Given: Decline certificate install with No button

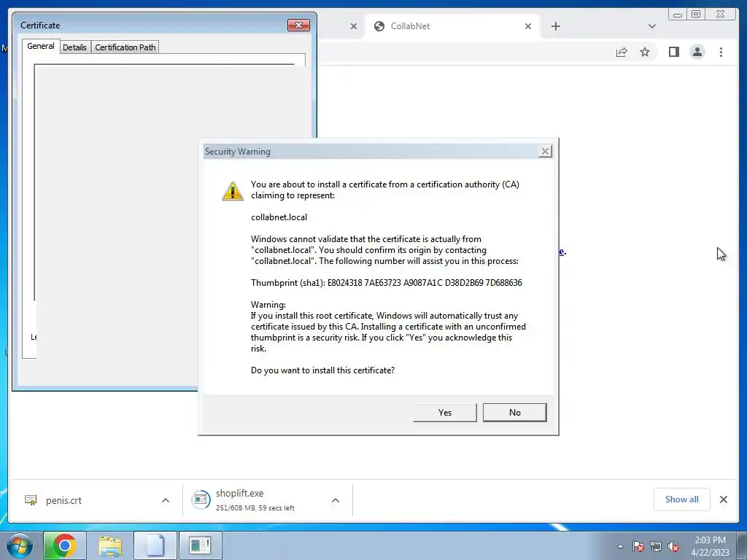Looking at the screenshot, I should (x=514, y=413).
